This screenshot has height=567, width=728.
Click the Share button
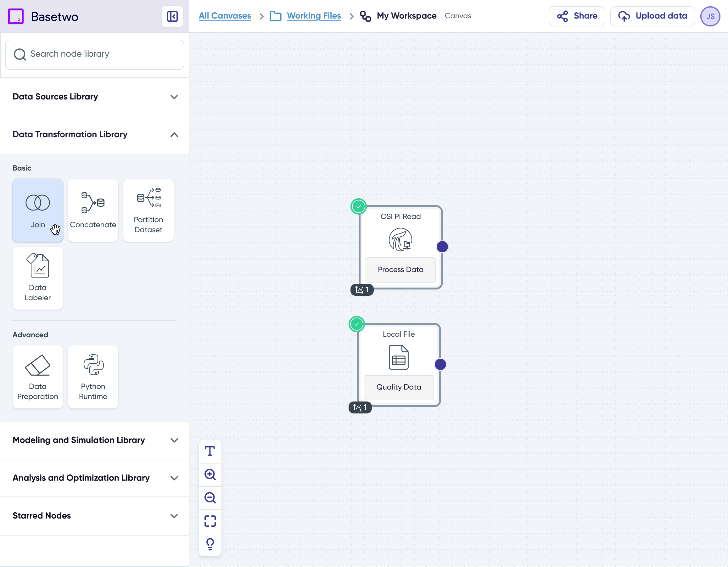[x=577, y=16]
